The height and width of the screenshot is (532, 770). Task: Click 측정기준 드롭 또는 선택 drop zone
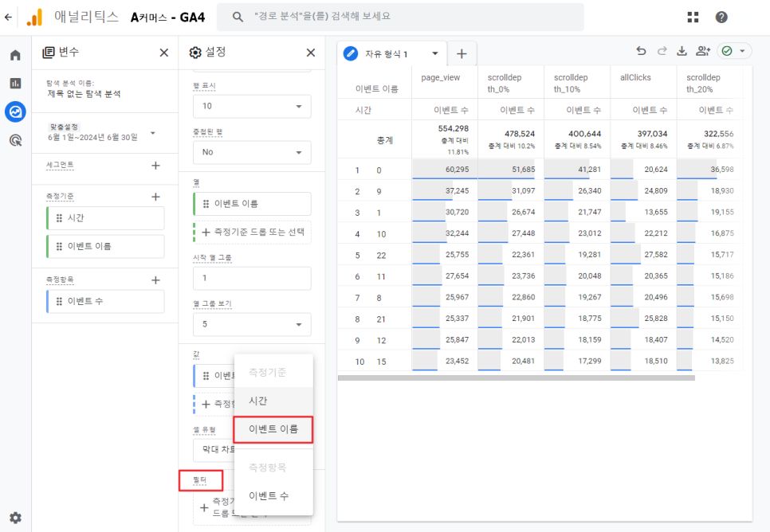click(x=252, y=232)
